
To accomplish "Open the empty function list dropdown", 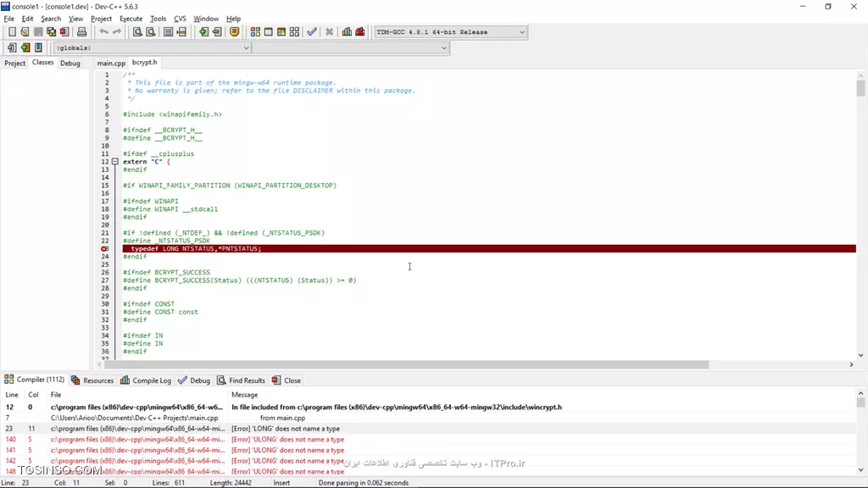I will pos(350,47).
